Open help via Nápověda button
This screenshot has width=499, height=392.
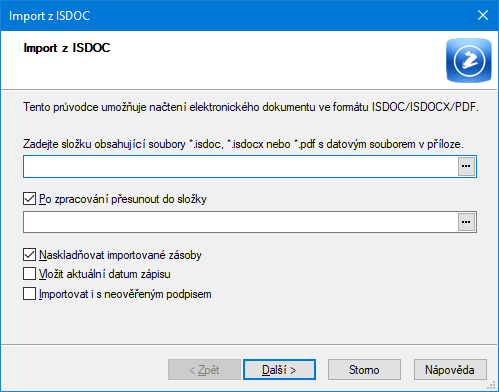coord(450,369)
